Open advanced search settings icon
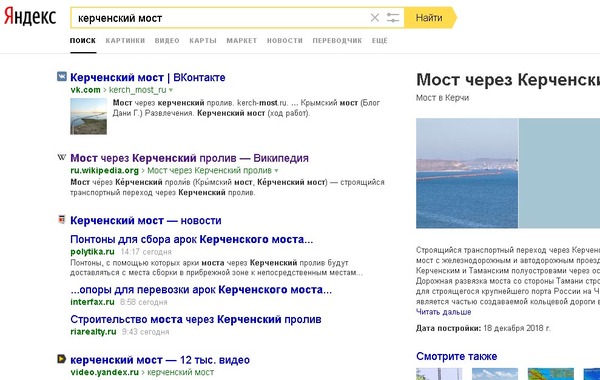This screenshot has height=380, width=600. (x=393, y=18)
